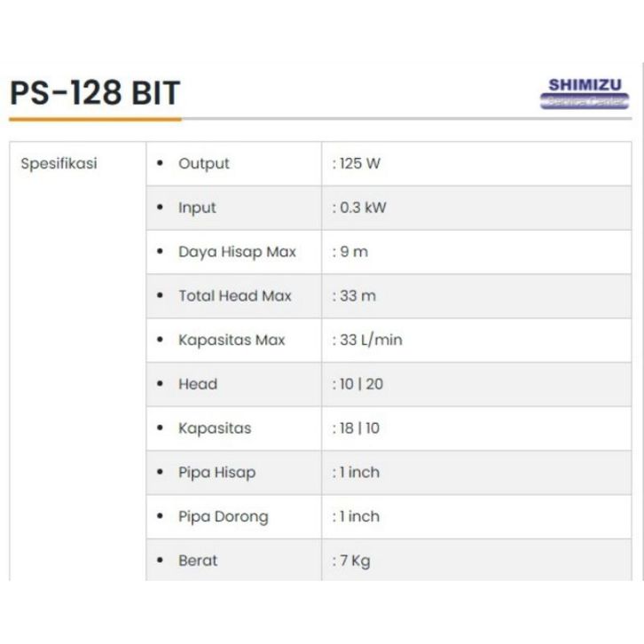Select the 9 m suction value
The width and height of the screenshot is (644, 644).
click(350, 252)
